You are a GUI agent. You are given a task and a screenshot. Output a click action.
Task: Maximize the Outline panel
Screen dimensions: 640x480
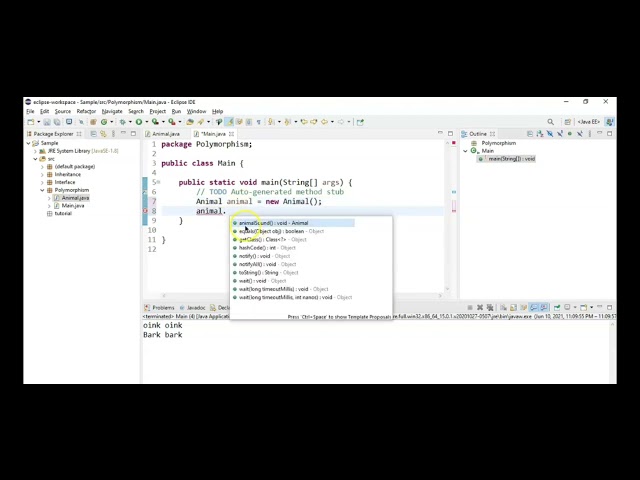609,133
